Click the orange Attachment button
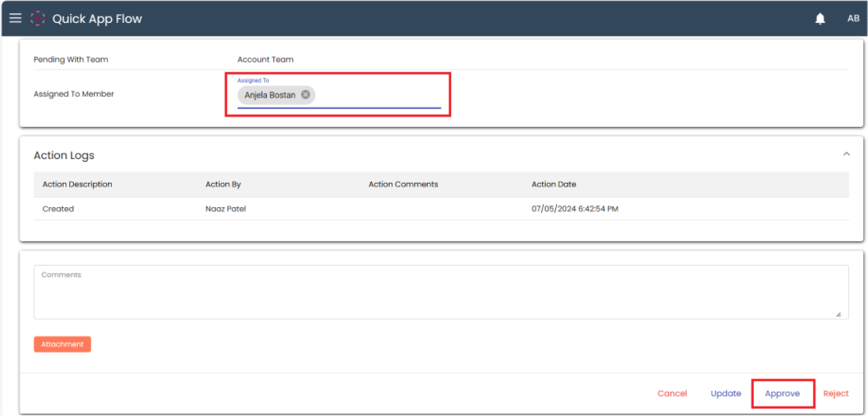 click(62, 344)
